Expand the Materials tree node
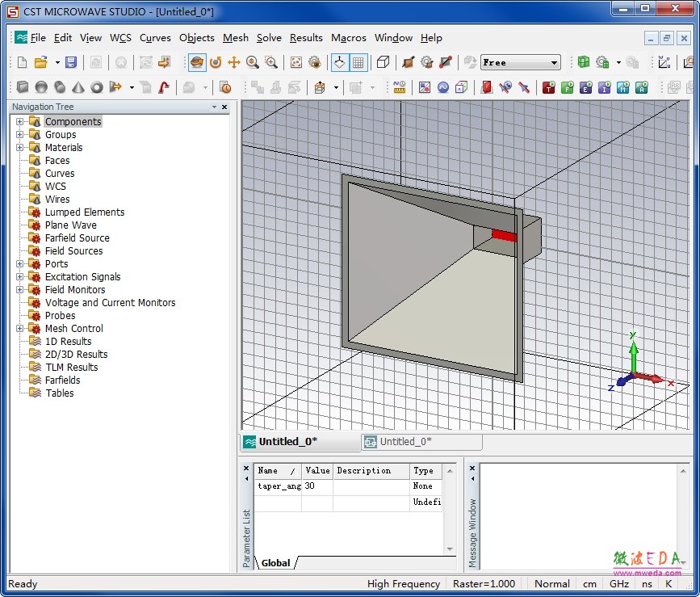This screenshot has height=597, width=700. click(19, 147)
